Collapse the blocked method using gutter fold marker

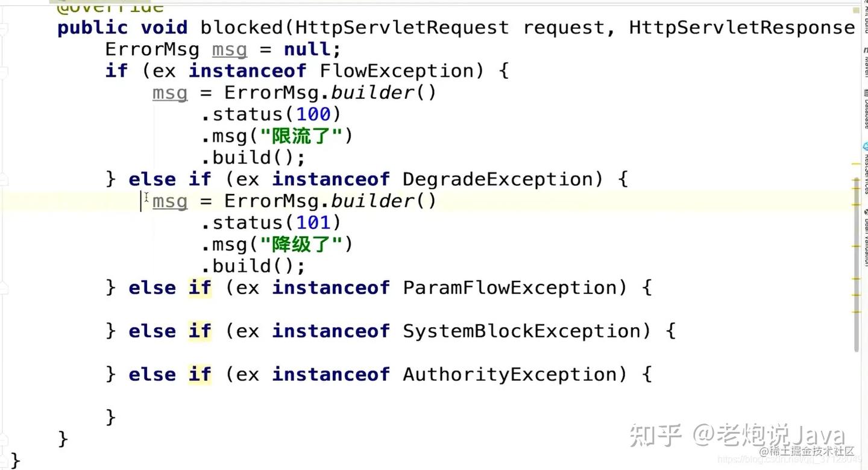(x=5, y=28)
